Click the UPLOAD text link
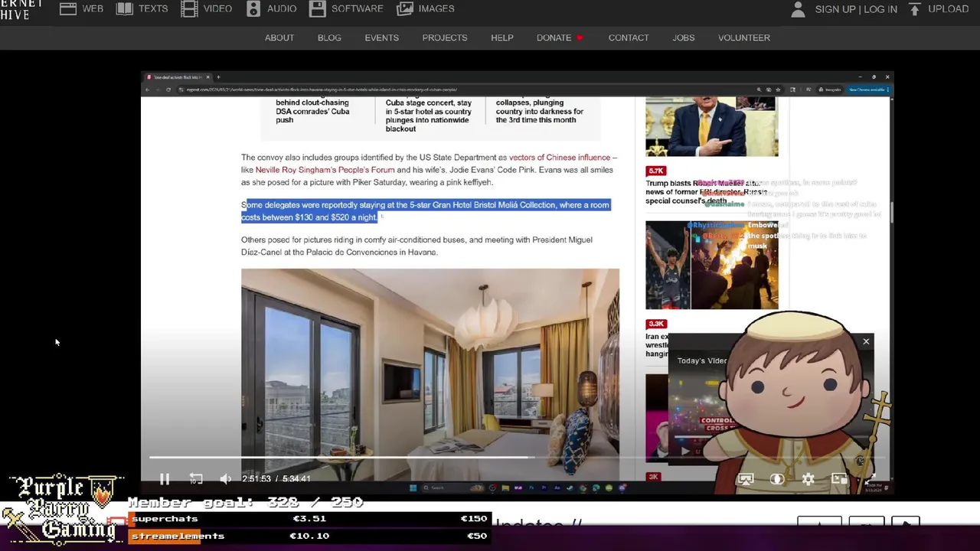Viewport: 980px width, 551px height. (x=949, y=8)
